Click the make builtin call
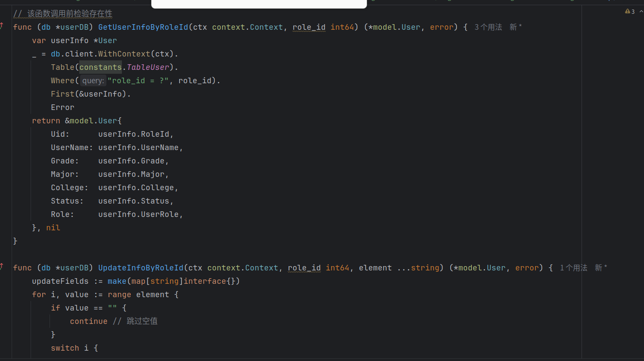644x361 pixels. tap(117, 281)
